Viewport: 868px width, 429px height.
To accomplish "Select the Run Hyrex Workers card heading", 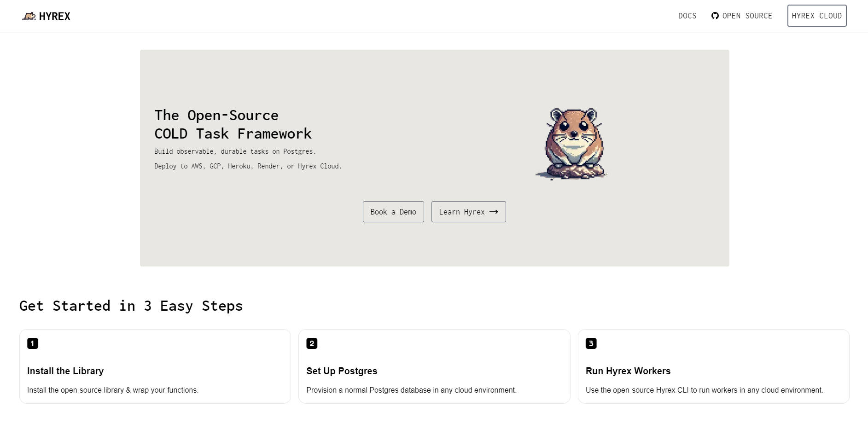I will 628,371.
